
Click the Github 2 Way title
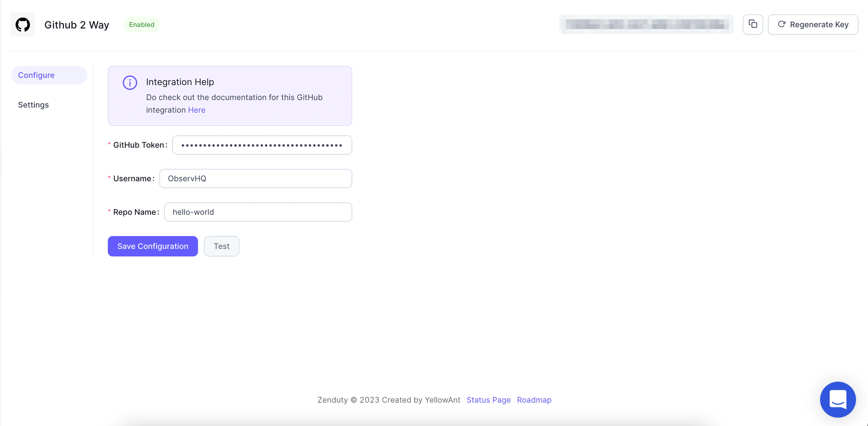click(x=76, y=25)
